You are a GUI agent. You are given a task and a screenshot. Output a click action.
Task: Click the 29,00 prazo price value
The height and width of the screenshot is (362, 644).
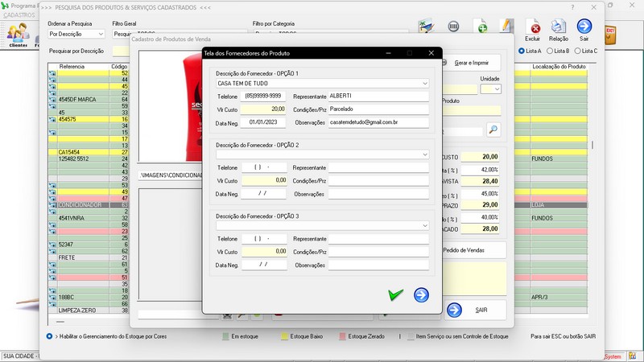[480, 205]
